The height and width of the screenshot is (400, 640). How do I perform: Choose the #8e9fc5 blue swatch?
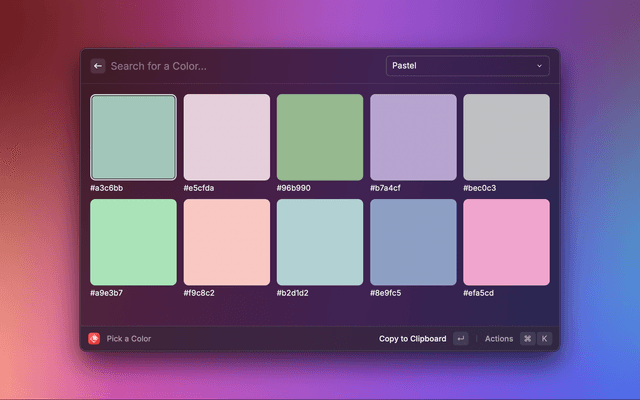click(413, 242)
